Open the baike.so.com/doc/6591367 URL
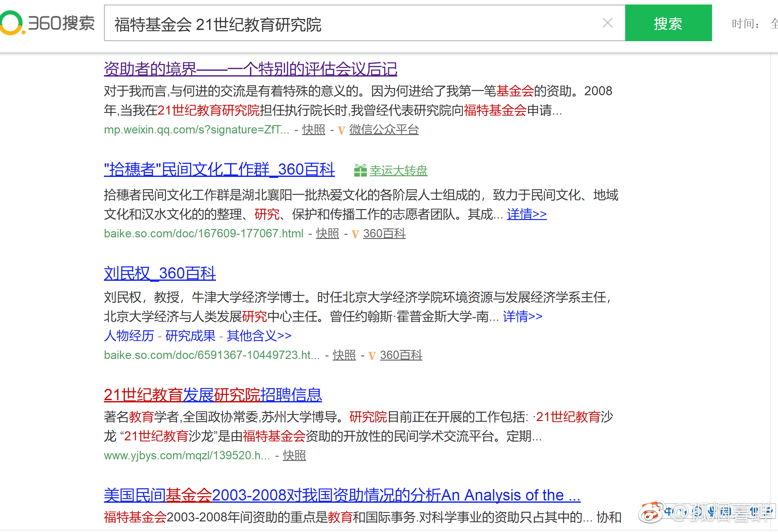Image resolution: width=778 pixels, height=532 pixels. click(212, 355)
